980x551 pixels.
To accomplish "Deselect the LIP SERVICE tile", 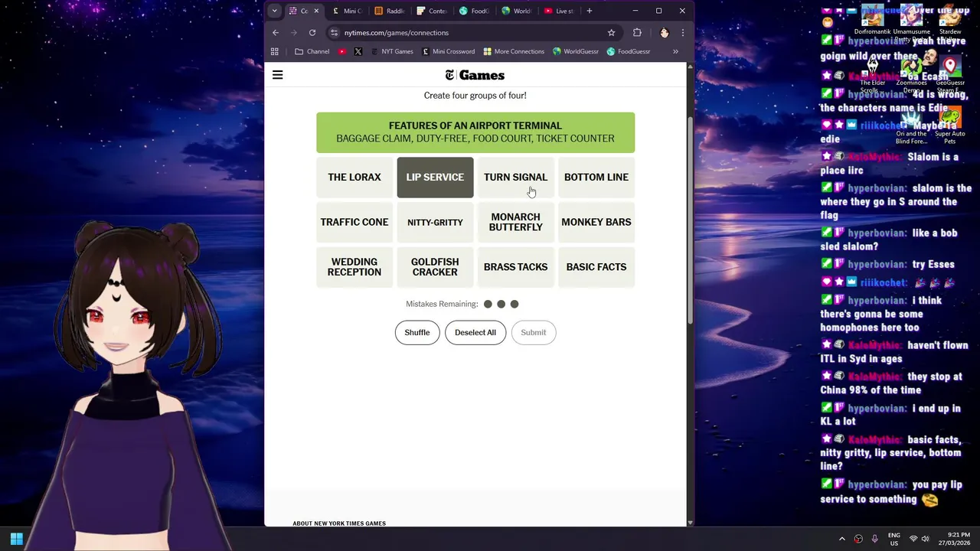I will coord(435,178).
